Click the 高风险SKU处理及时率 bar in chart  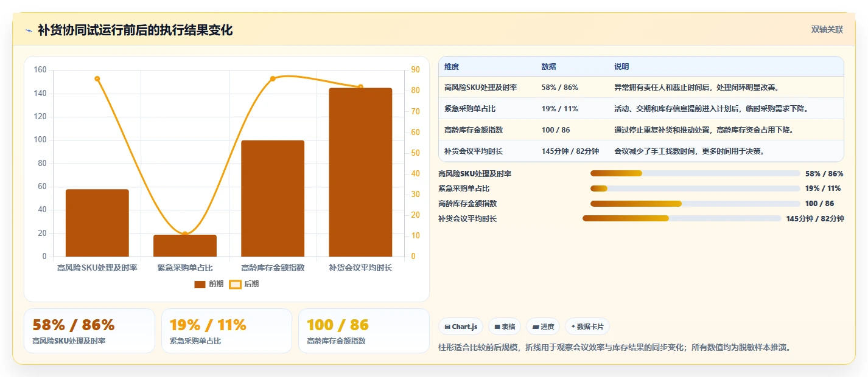click(x=97, y=223)
